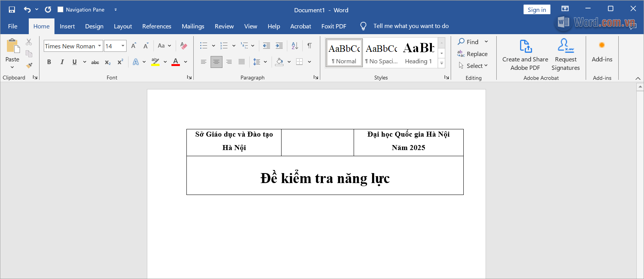Align text to the right

point(229,62)
